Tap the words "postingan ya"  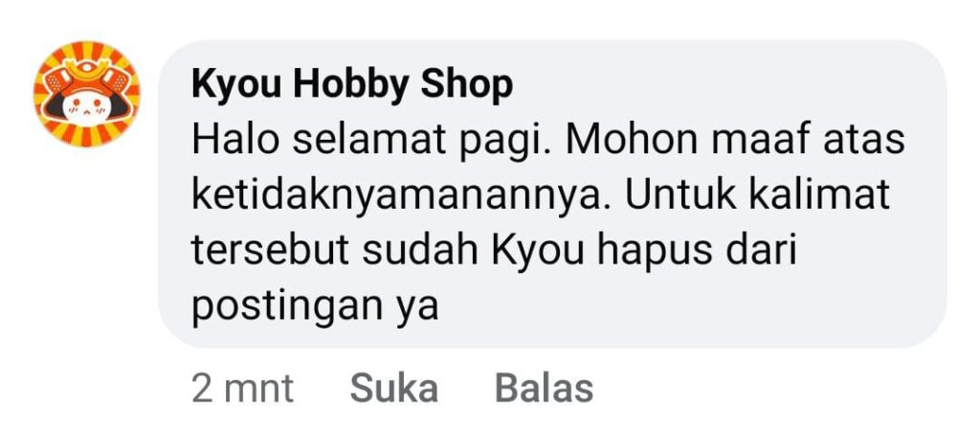[315, 308]
